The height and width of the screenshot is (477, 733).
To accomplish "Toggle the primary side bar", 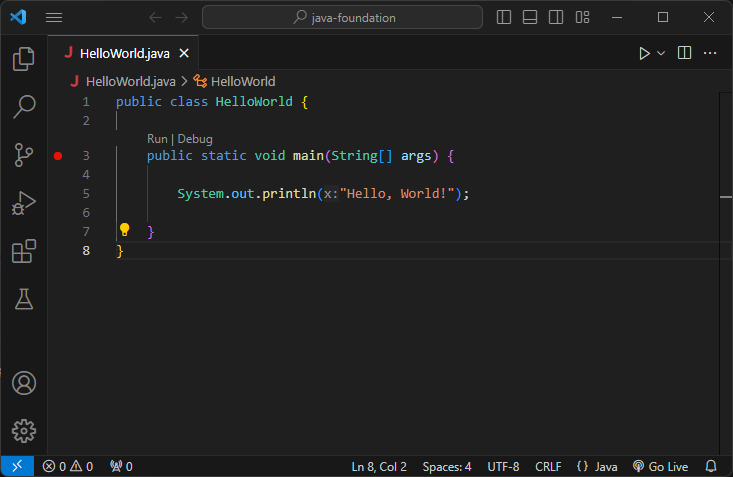I will (503, 17).
